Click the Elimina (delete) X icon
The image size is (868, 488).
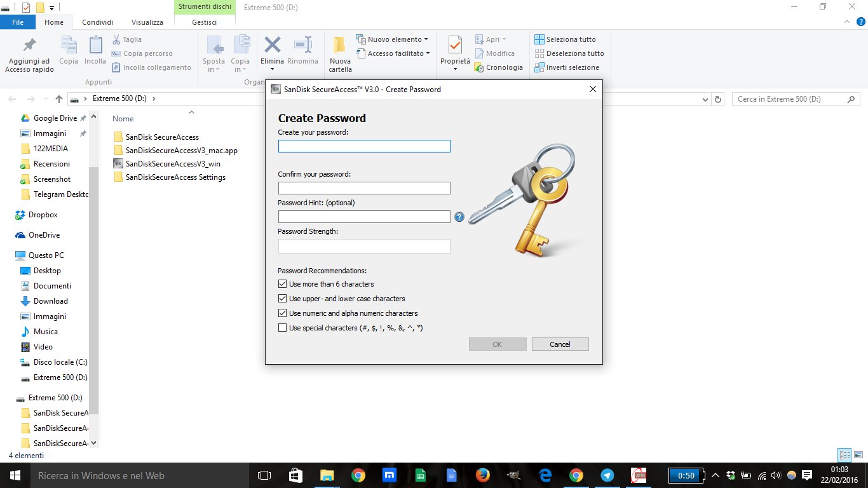tap(273, 44)
